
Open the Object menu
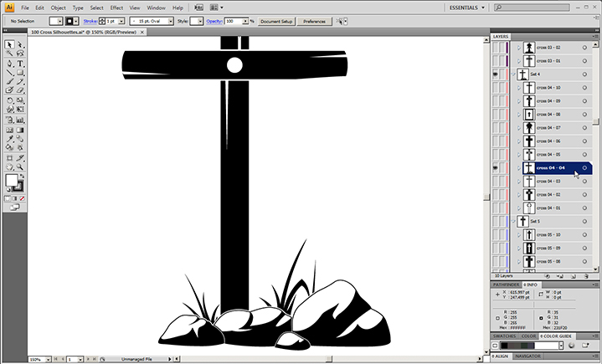[58, 8]
